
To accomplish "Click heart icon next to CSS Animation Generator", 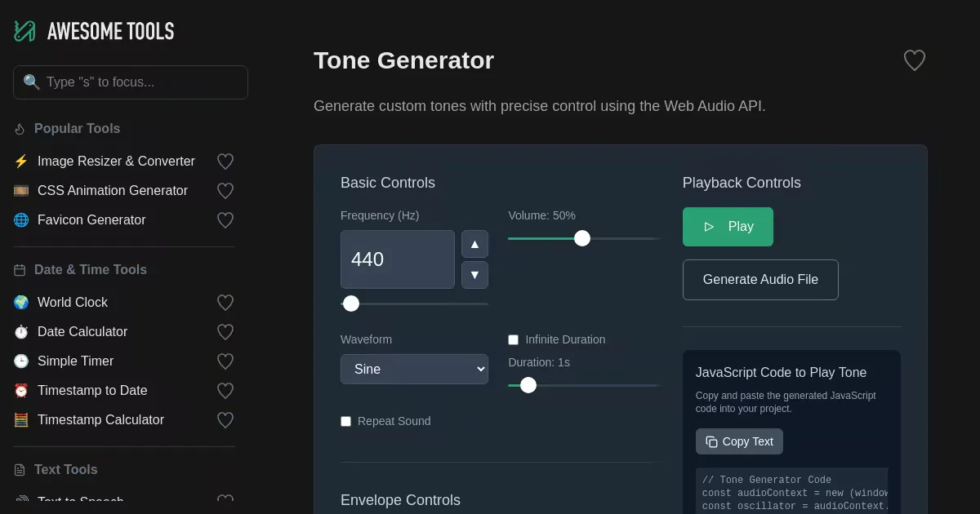I will click(x=225, y=191).
